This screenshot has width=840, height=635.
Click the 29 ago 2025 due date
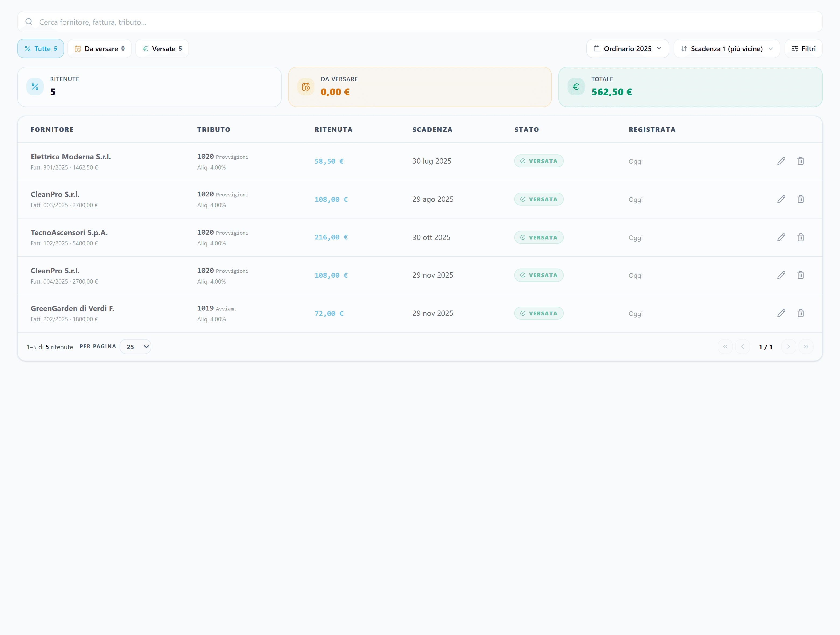click(433, 199)
